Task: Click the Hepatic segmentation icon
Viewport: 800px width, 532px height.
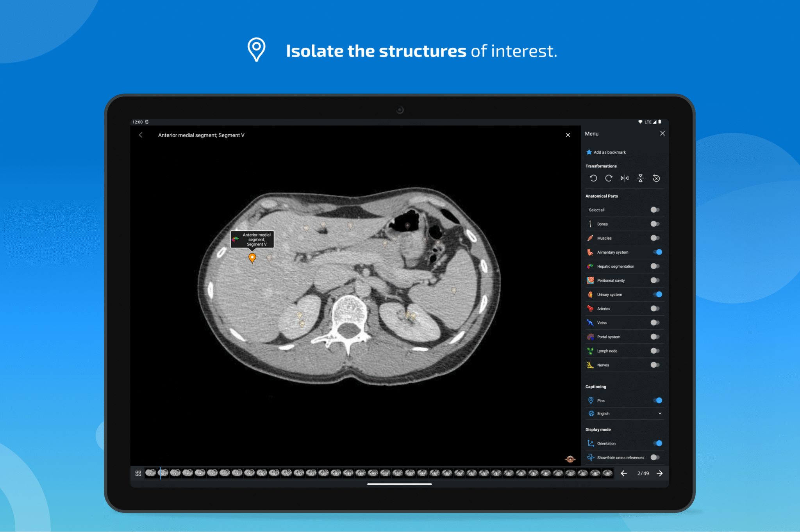Action: coord(590,266)
